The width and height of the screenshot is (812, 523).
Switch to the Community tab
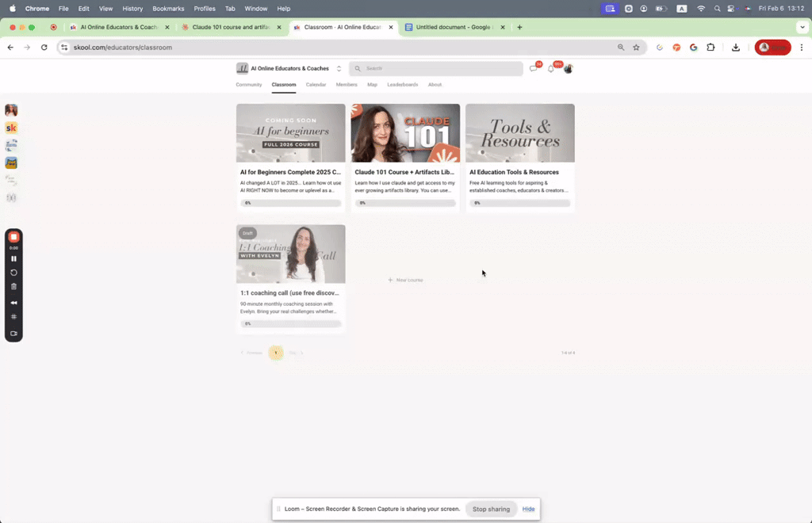248,84
